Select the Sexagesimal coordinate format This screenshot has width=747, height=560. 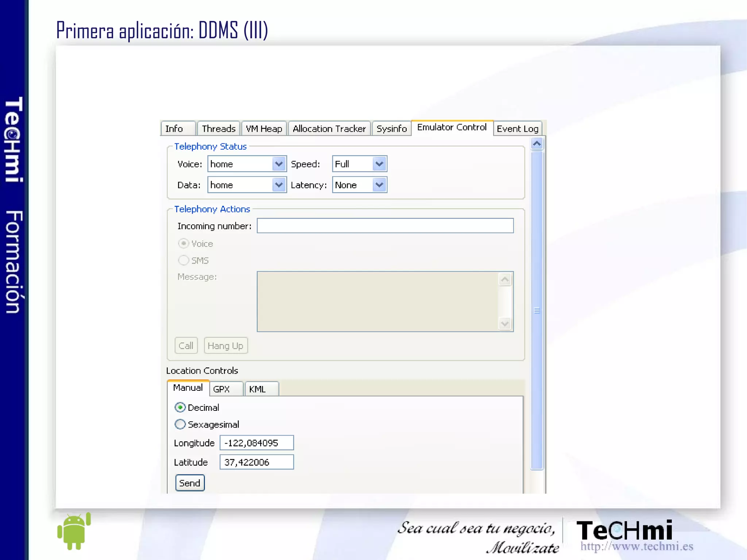180,424
